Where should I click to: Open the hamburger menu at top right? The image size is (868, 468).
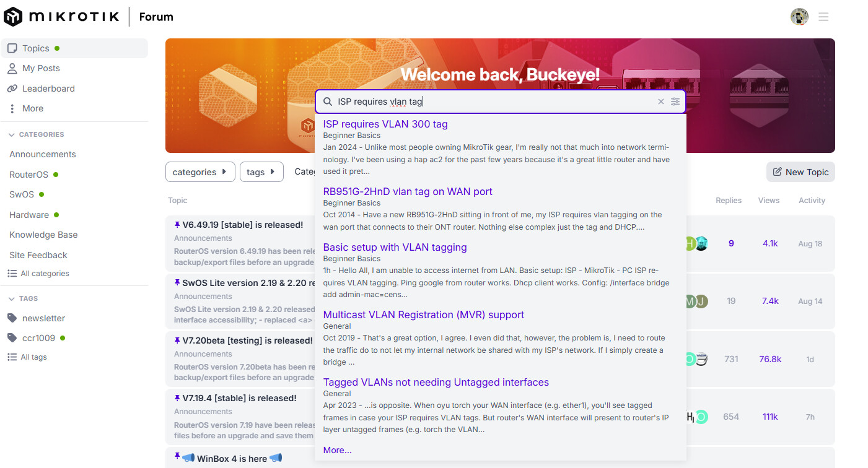point(823,17)
